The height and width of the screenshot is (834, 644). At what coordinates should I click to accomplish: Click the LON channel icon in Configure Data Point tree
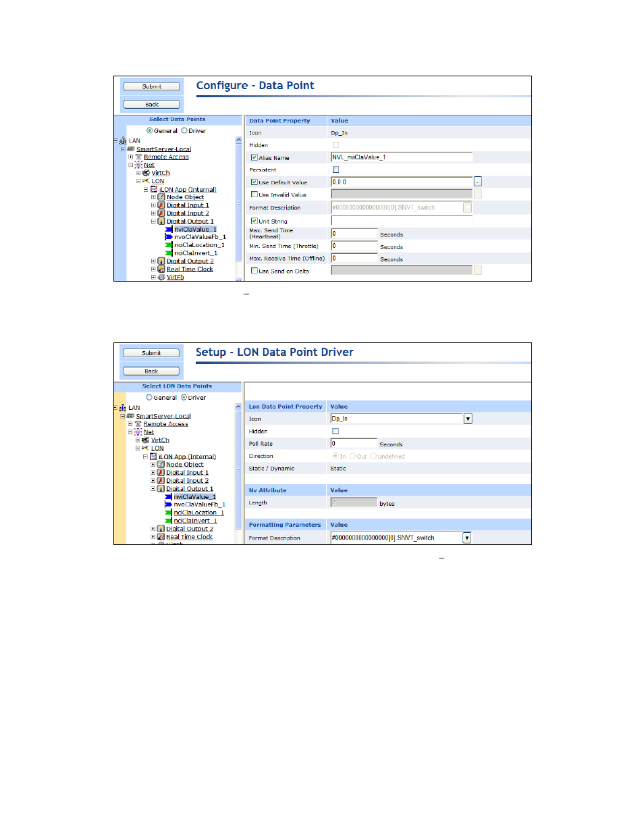(146, 181)
